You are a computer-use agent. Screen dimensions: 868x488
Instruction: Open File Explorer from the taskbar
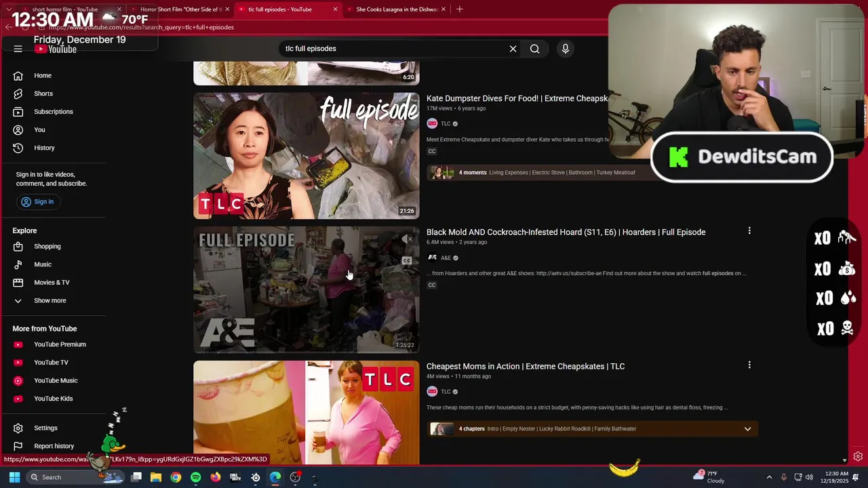[x=156, y=477]
